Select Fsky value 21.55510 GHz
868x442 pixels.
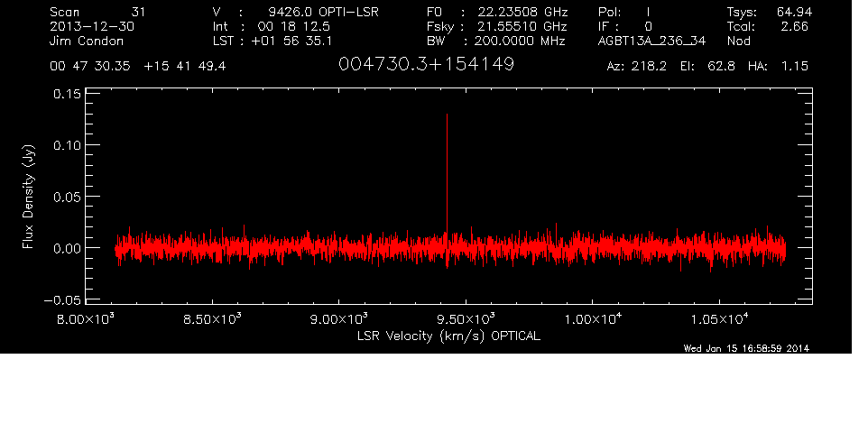[x=522, y=26]
